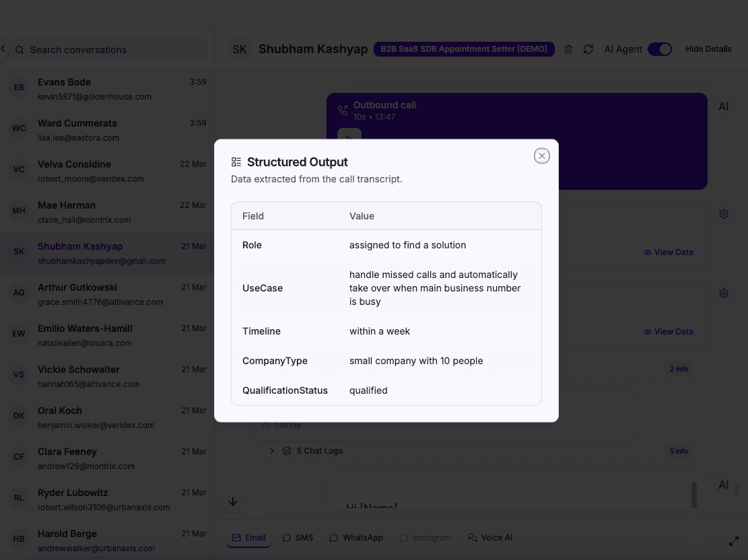Click the magnifying glass in search bar
The image size is (748, 560).
[20, 49]
